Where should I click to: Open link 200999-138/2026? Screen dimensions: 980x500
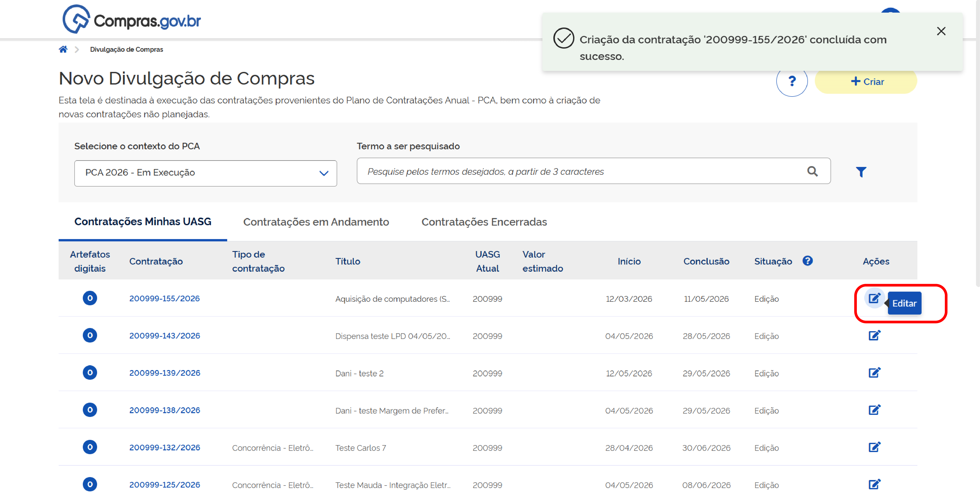click(164, 411)
